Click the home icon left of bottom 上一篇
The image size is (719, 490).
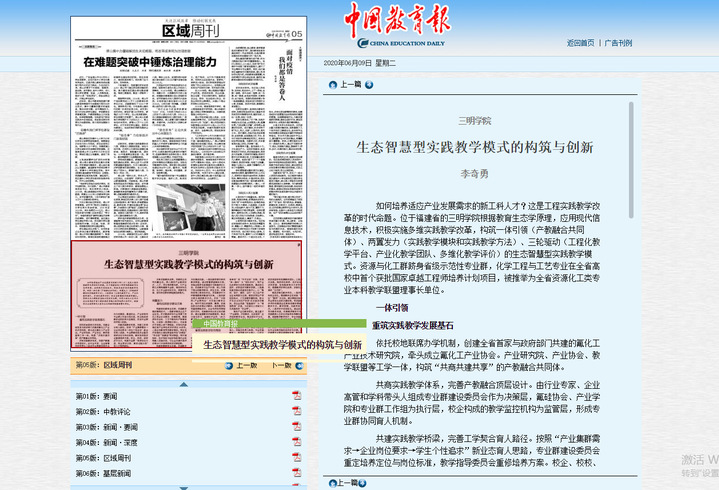click(333, 483)
